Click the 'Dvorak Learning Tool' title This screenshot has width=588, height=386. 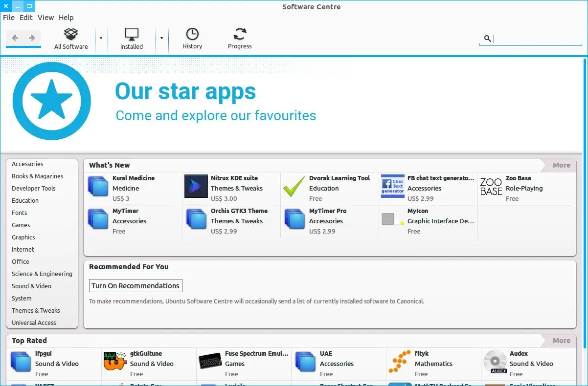point(339,178)
